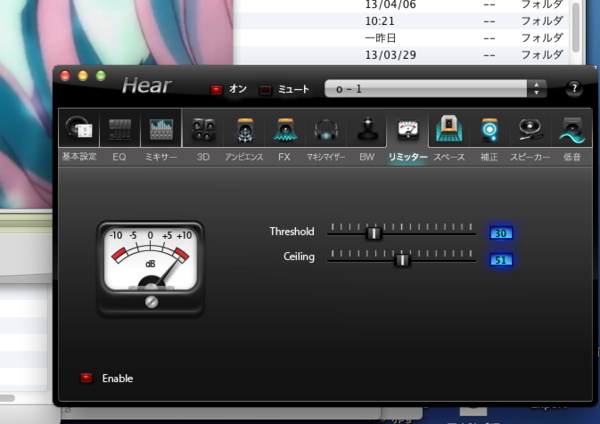Switch to the ミキサー tab label
This screenshot has height=424, width=600.
point(161,157)
